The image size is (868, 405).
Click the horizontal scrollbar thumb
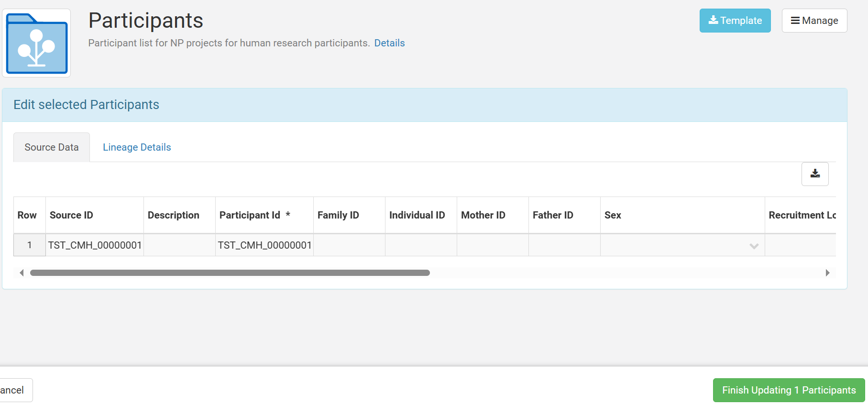230,273
